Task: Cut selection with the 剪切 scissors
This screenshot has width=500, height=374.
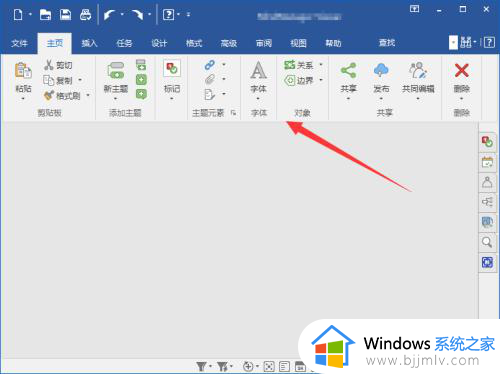Action: (x=58, y=65)
